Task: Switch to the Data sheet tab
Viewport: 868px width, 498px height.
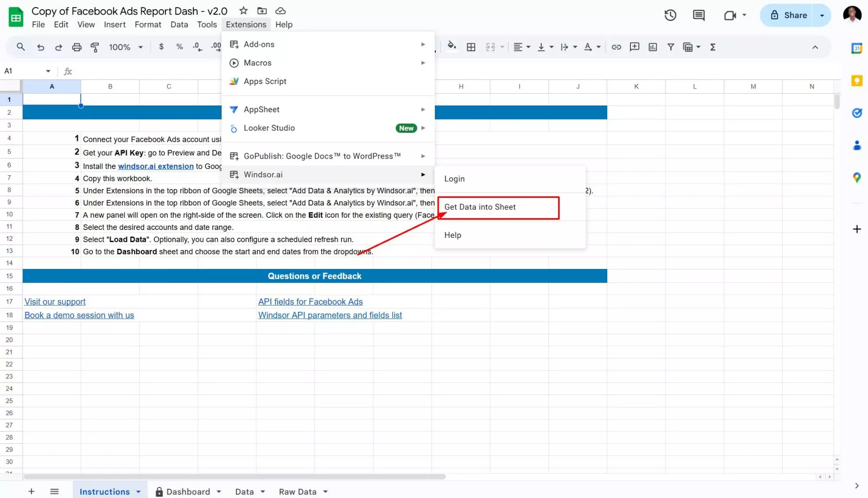Action: 244,491
